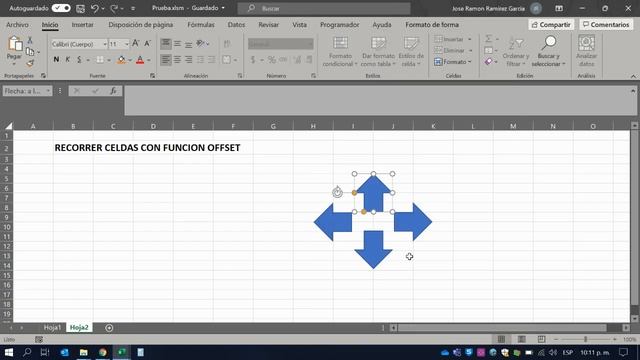Align text to the right
640x360 pixels.
(189, 60)
